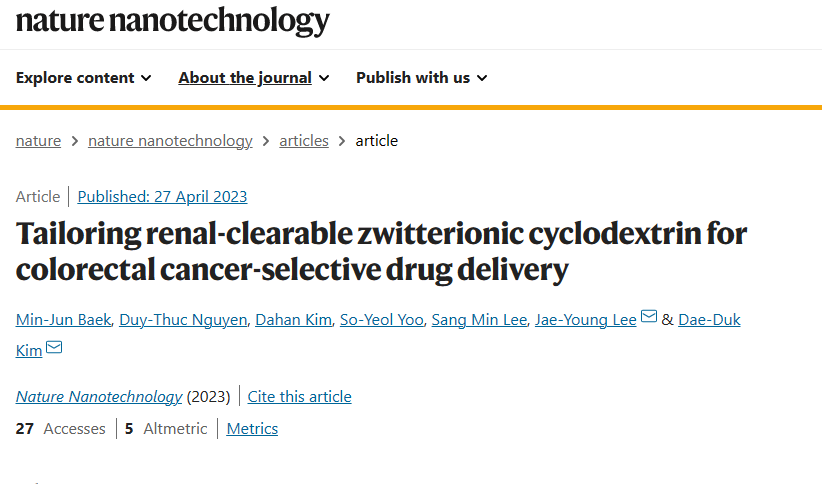Expand the Publish with us menu
The width and height of the screenshot is (822, 484).
(421, 78)
